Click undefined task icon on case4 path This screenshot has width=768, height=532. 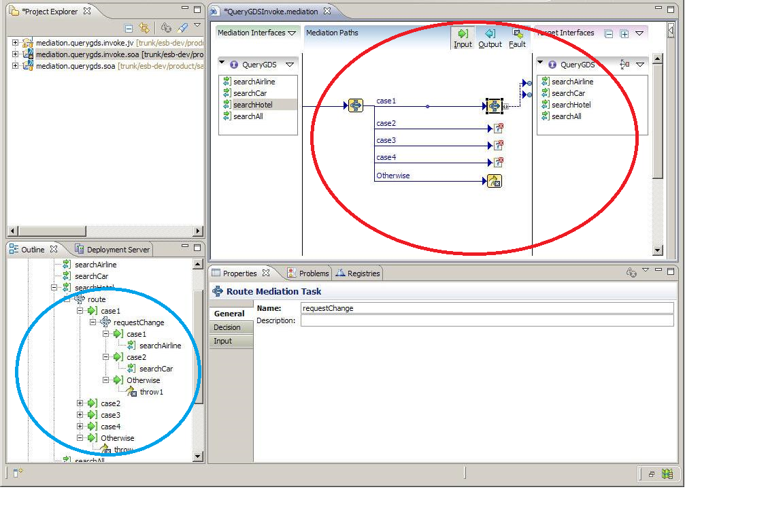click(x=498, y=162)
